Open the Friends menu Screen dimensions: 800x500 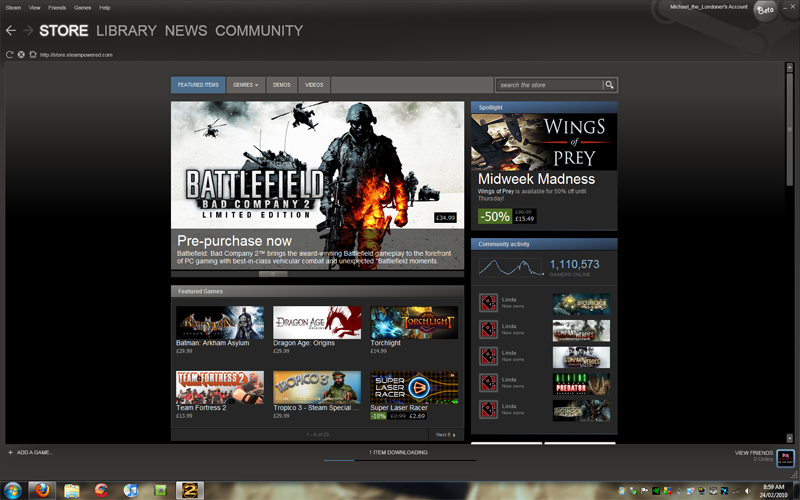pos(57,7)
